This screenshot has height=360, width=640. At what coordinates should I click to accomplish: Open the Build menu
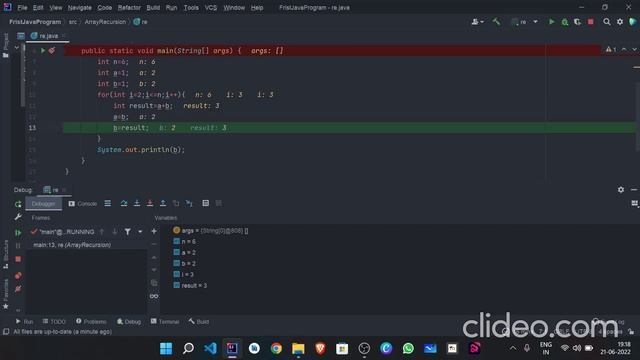click(x=153, y=7)
